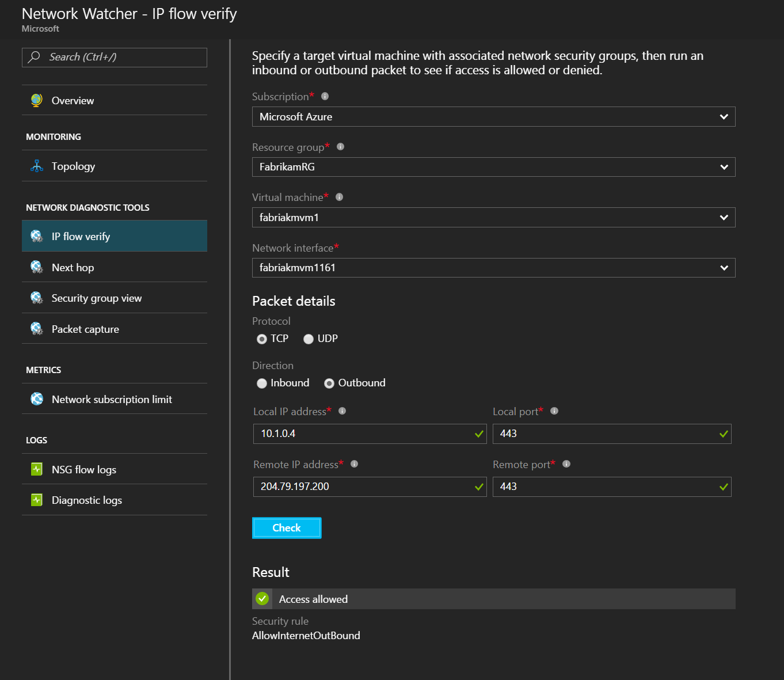This screenshot has height=680, width=784.
Task: Select the Inbound direction radio button
Action: point(262,383)
